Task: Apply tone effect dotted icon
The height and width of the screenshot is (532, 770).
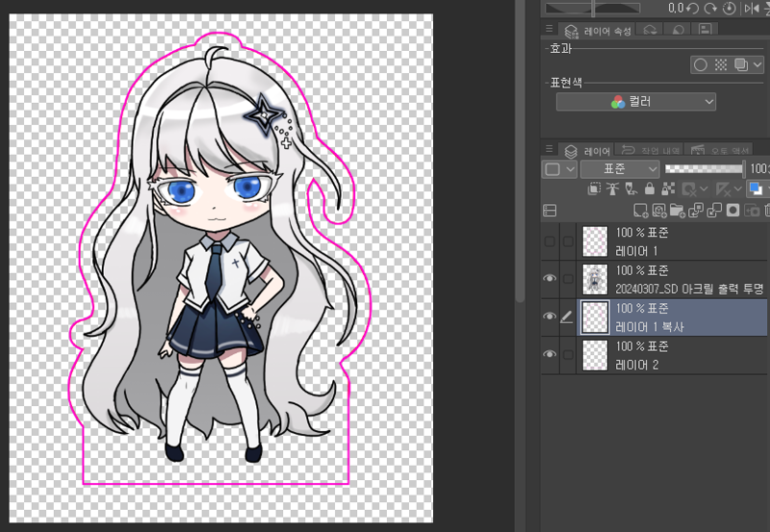Action: (720, 64)
